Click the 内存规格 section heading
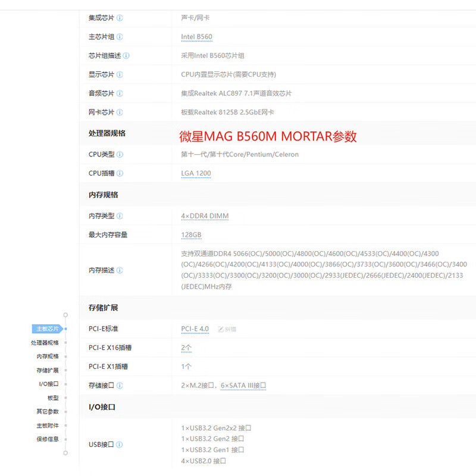The image size is (476, 476). (x=103, y=195)
